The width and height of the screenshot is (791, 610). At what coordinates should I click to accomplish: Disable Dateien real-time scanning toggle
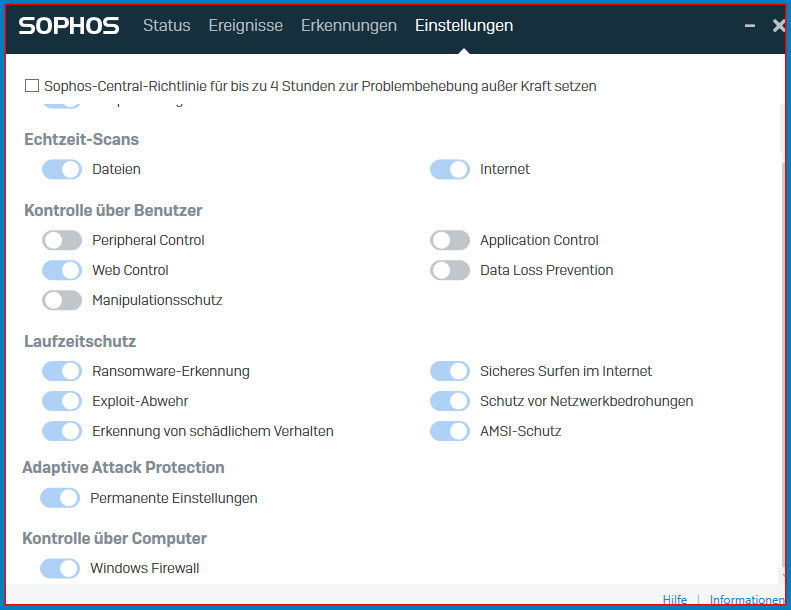(x=62, y=170)
